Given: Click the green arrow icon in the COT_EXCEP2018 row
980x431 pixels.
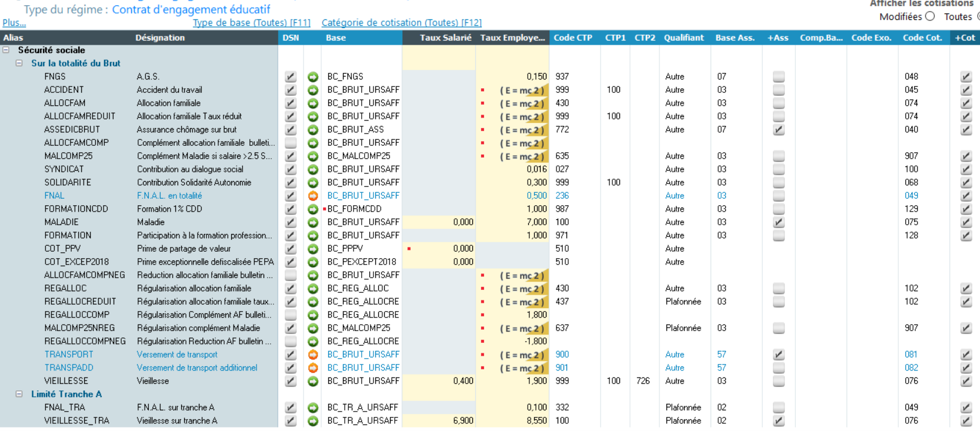Looking at the screenshot, I should (313, 262).
